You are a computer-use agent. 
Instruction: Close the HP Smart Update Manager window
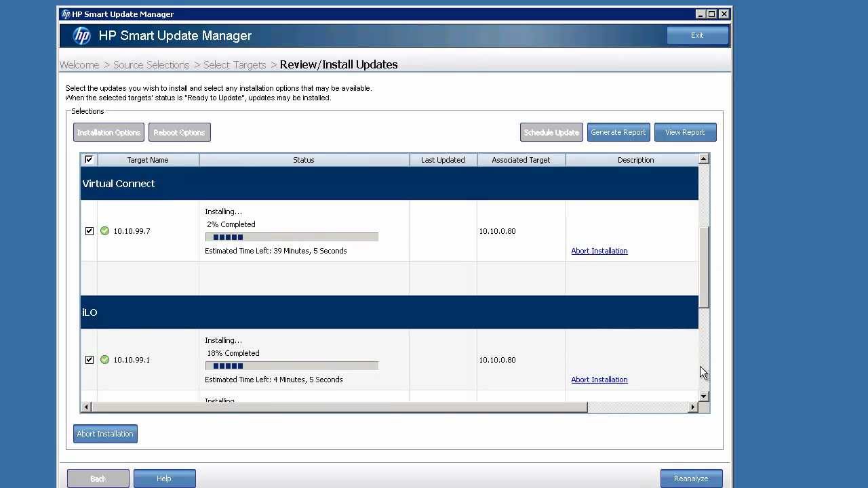pyautogui.click(x=724, y=14)
